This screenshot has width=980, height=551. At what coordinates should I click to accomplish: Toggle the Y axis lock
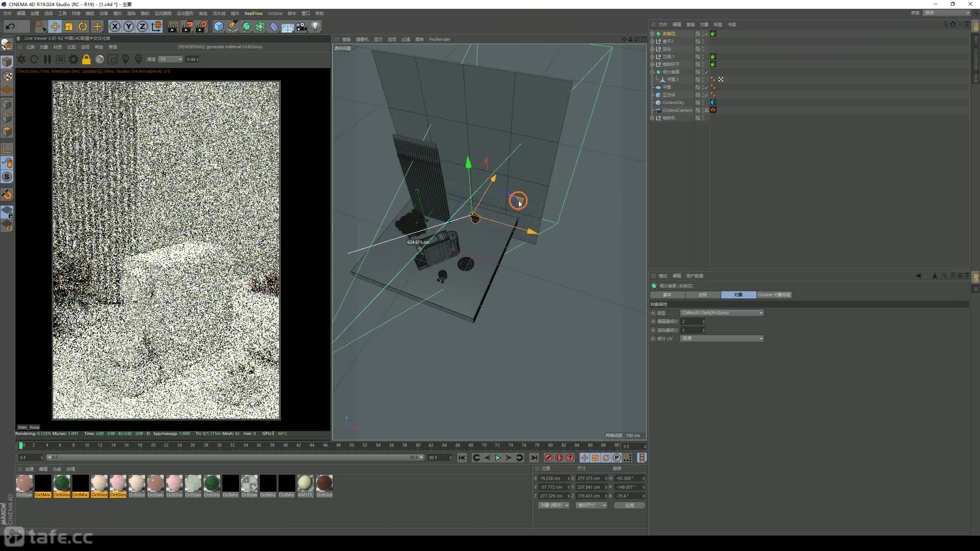(129, 26)
